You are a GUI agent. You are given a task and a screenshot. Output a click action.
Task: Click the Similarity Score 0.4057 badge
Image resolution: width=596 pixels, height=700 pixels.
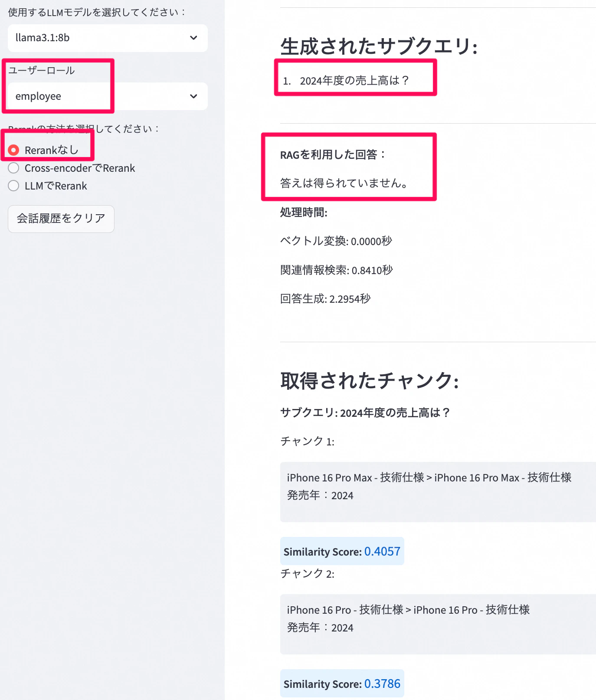coord(342,551)
